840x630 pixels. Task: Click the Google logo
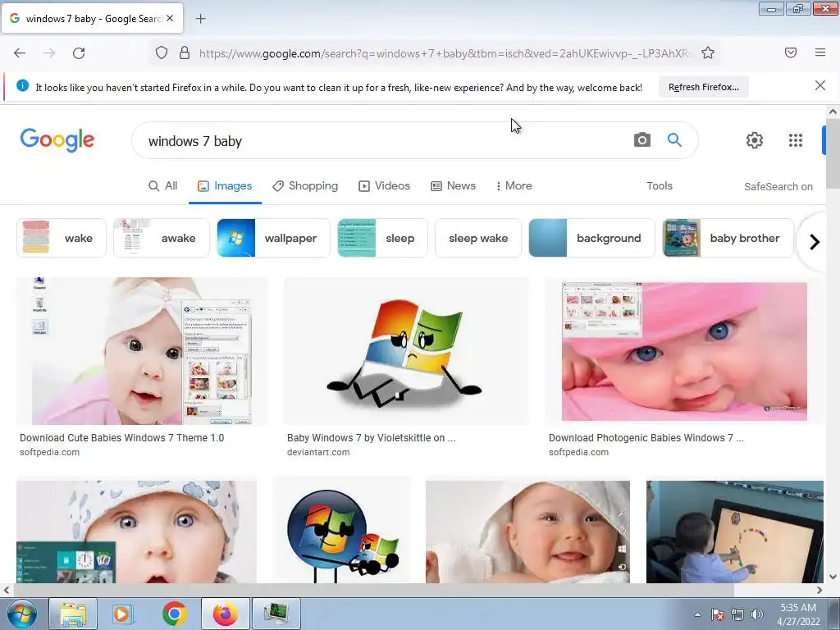57,139
